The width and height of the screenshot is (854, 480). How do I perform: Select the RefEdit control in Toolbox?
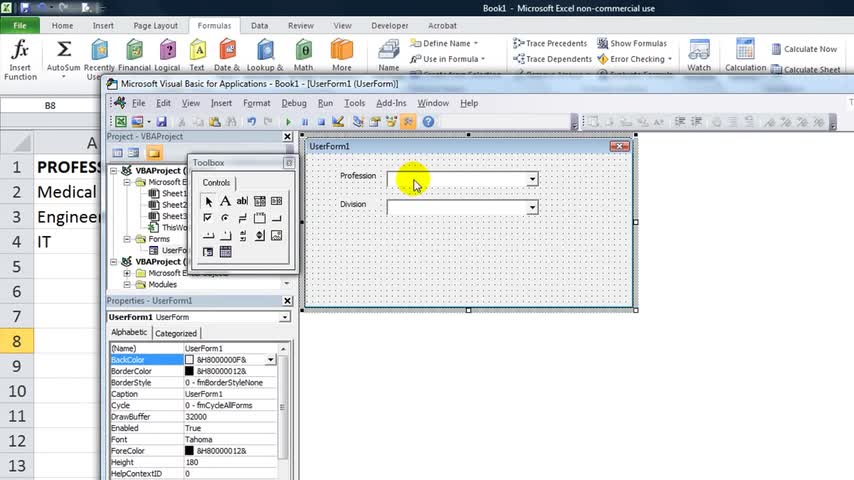tap(208, 252)
